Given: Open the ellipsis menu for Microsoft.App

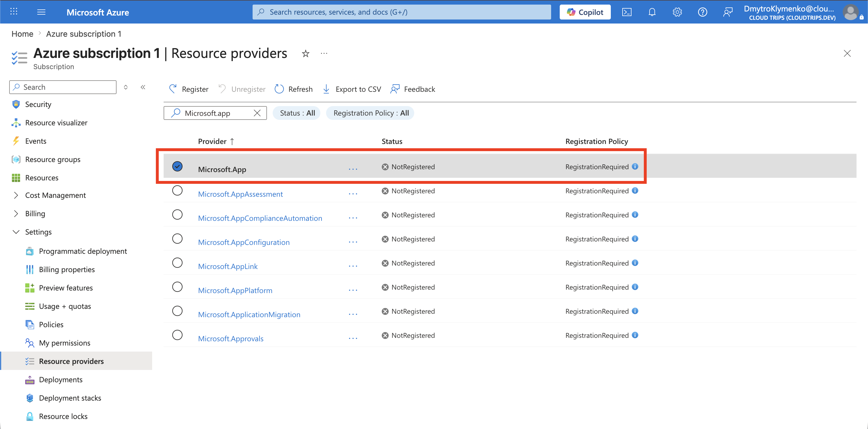Looking at the screenshot, I should [x=353, y=169].
